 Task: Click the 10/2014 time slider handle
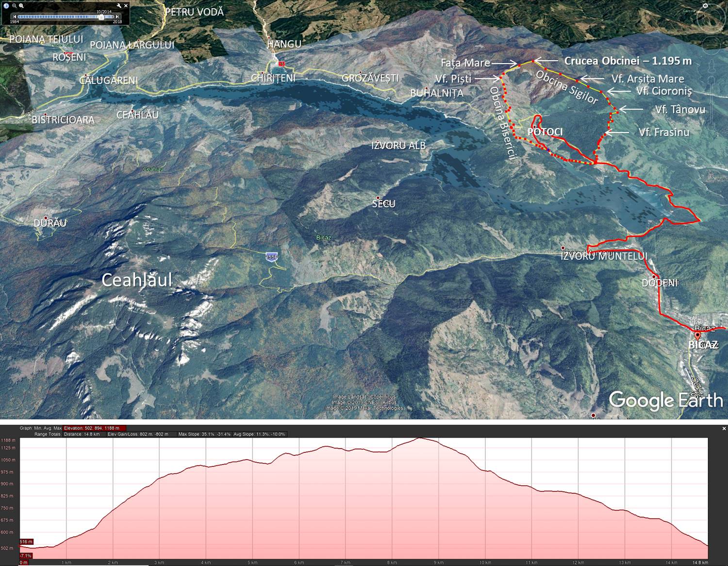pos(101,17)
